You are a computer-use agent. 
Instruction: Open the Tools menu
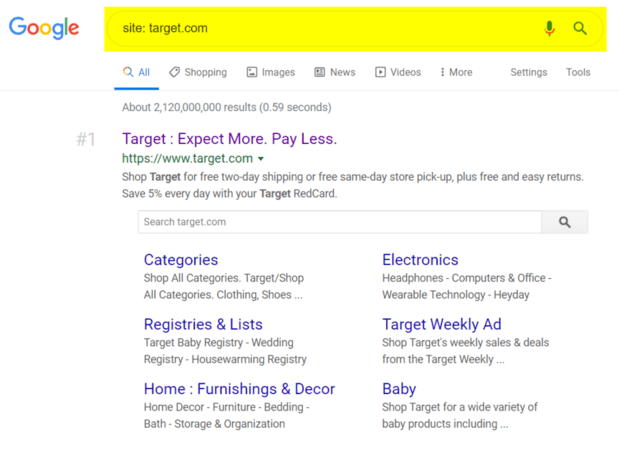578,72
